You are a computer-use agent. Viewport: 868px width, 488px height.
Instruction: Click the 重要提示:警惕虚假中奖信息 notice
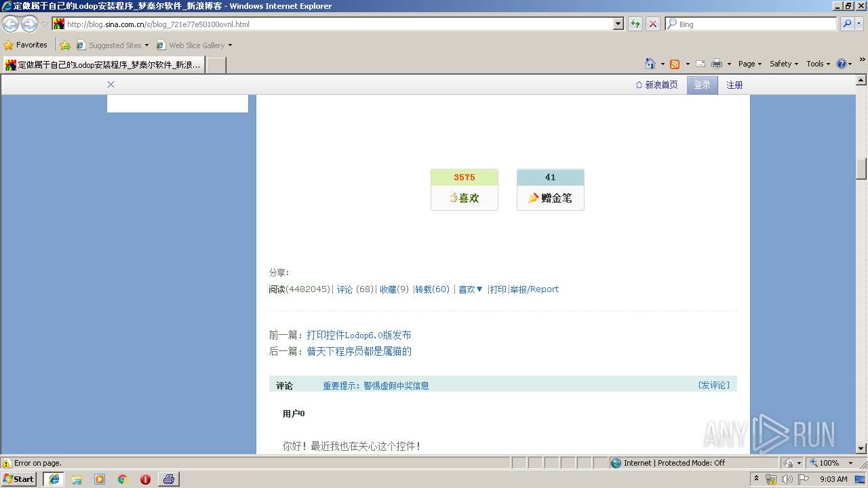376,386
